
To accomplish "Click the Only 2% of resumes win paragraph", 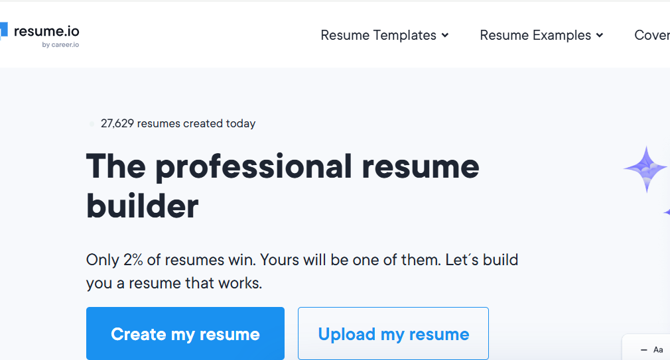I will pos(302,271).
